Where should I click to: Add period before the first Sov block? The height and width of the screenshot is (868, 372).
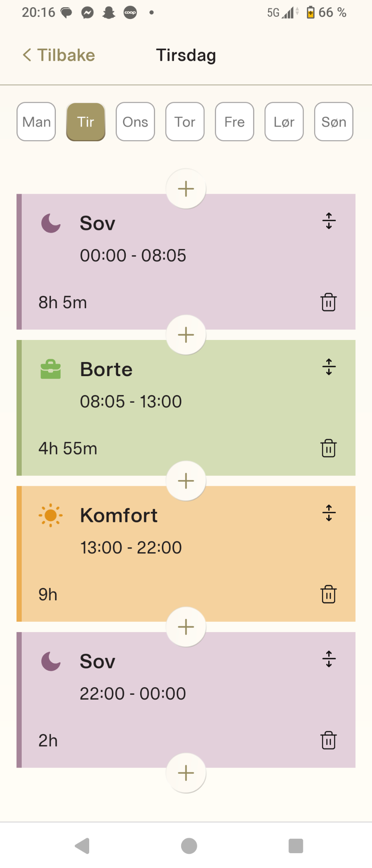tap(186, 189)
